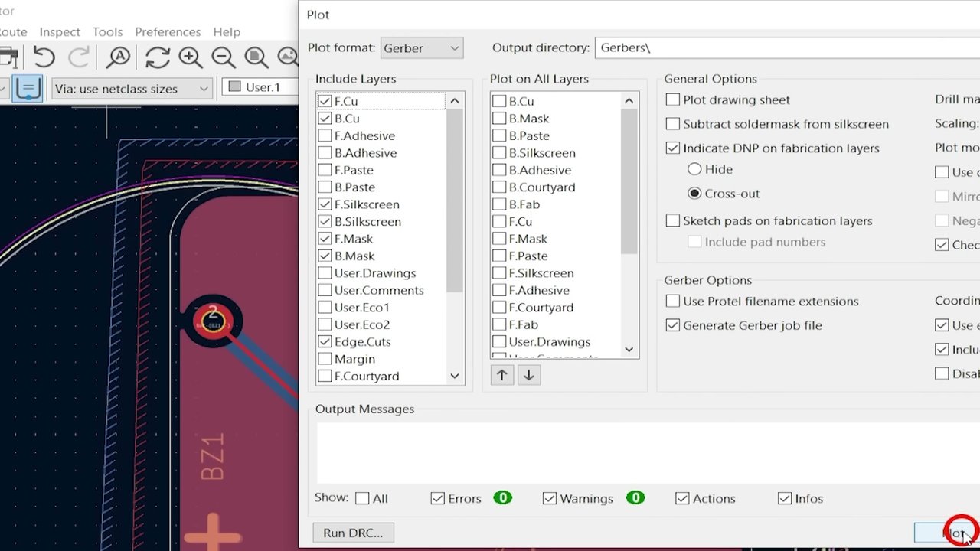The image size is (980, 551).
Task: Select pad 2 on the PCB canvas
Action: [x=213, y=321]
